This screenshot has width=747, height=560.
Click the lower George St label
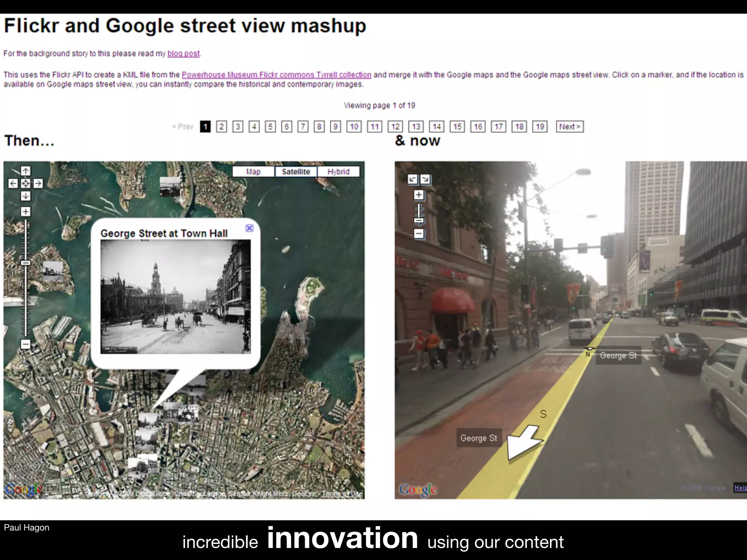(479, 438)
